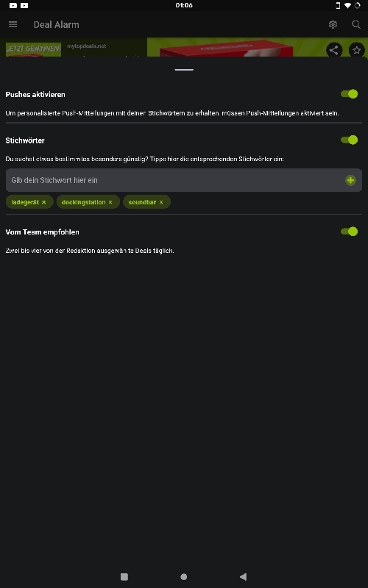Remove the ladegerät keyword
Screen dimensions: 368x588
click(x=44, y=202)
